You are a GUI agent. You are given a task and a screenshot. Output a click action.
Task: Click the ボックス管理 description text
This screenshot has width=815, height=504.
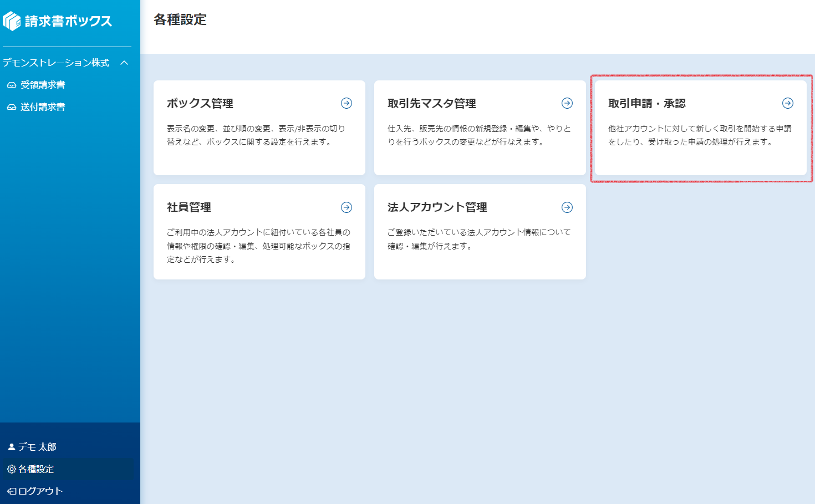(x=256, y=135)
